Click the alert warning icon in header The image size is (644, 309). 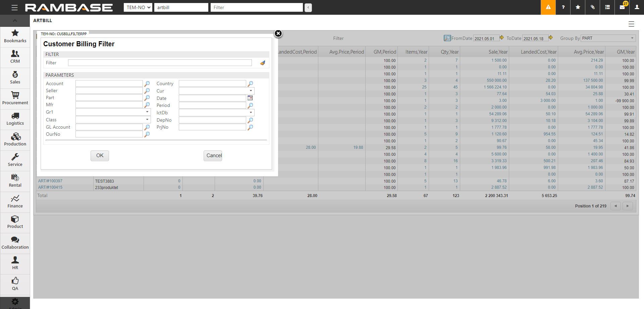pyautogui.click(x=548, y=7)
